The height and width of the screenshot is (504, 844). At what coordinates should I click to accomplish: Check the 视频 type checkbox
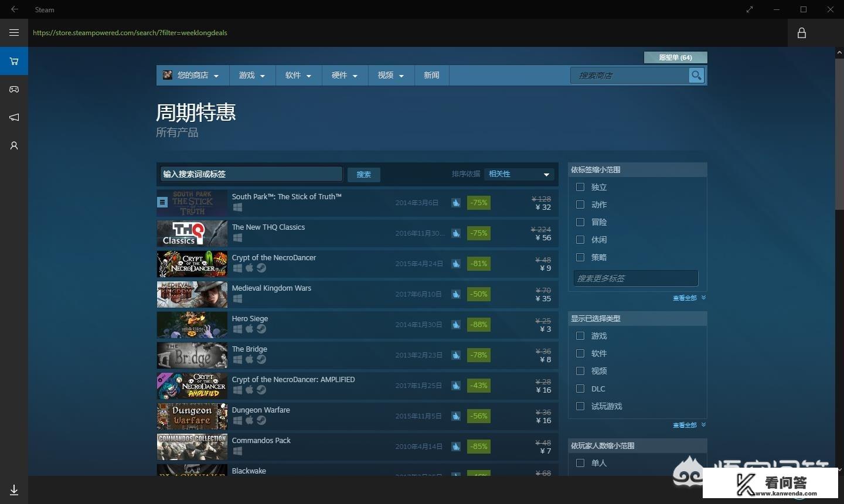point(580,371)
